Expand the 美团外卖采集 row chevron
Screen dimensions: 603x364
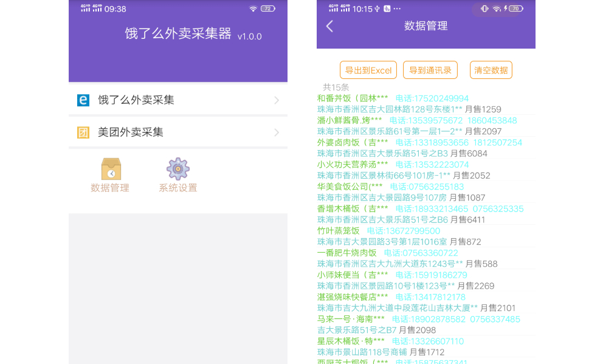277,132
